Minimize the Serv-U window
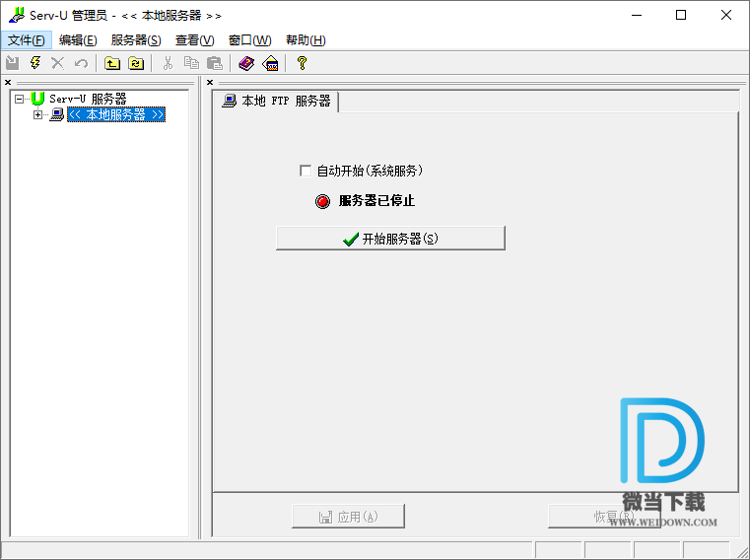 [x=637, y=16]
